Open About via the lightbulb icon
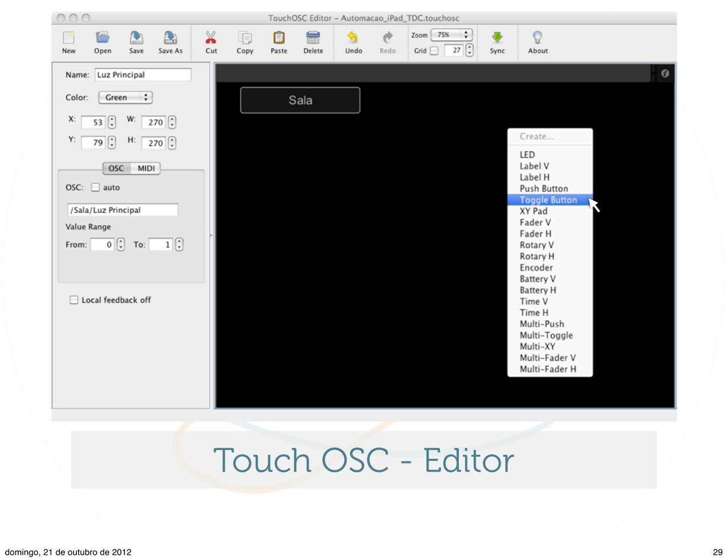 coord(538,38)
